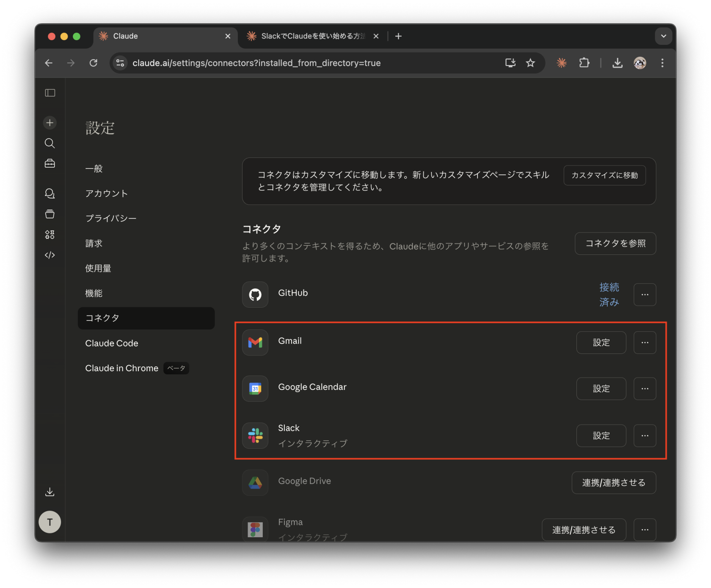Open a new chat with the plus icon
Image resolution: width=711 pixels, height=588 pixels.
click(50, 122)
